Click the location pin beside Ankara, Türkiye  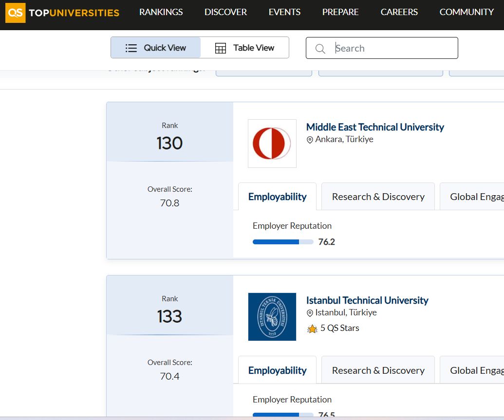point(310,140)
